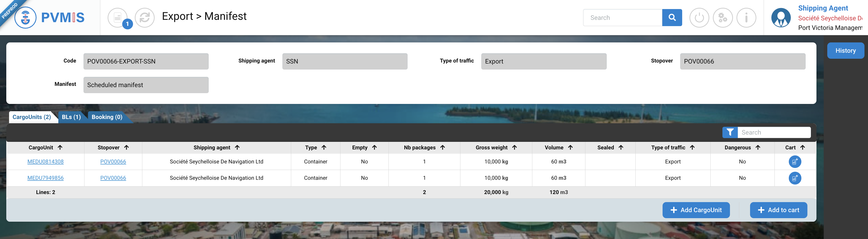Image resolution: width=868 pixels, height=239 pixels.
Task: Add MEDU0814308 to cart via row icon
Action: (x=795, y=162)
